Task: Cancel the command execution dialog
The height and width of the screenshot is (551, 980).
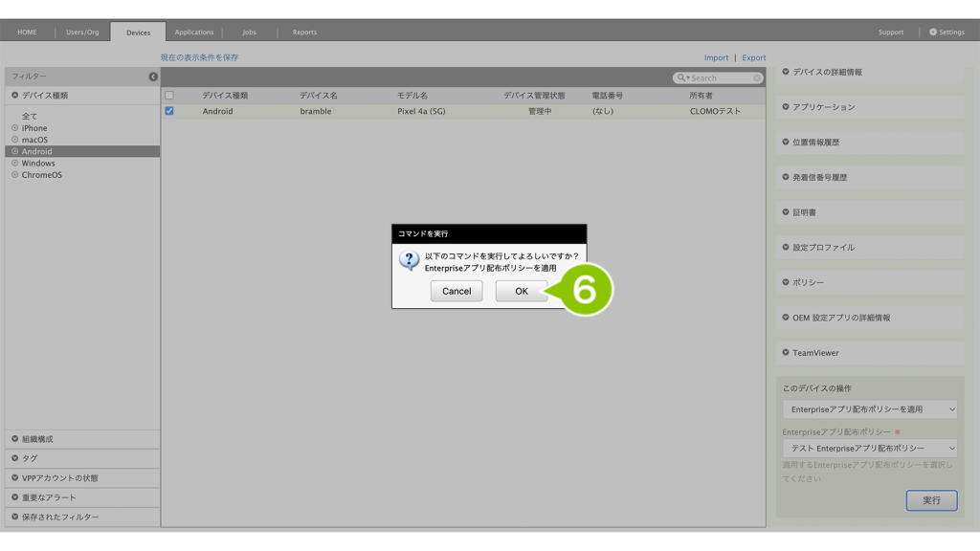Action: coord(457,291)
